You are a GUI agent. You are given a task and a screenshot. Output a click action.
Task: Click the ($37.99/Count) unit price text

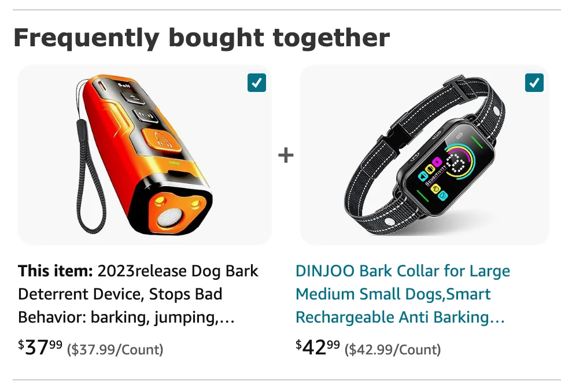(115, 349)
